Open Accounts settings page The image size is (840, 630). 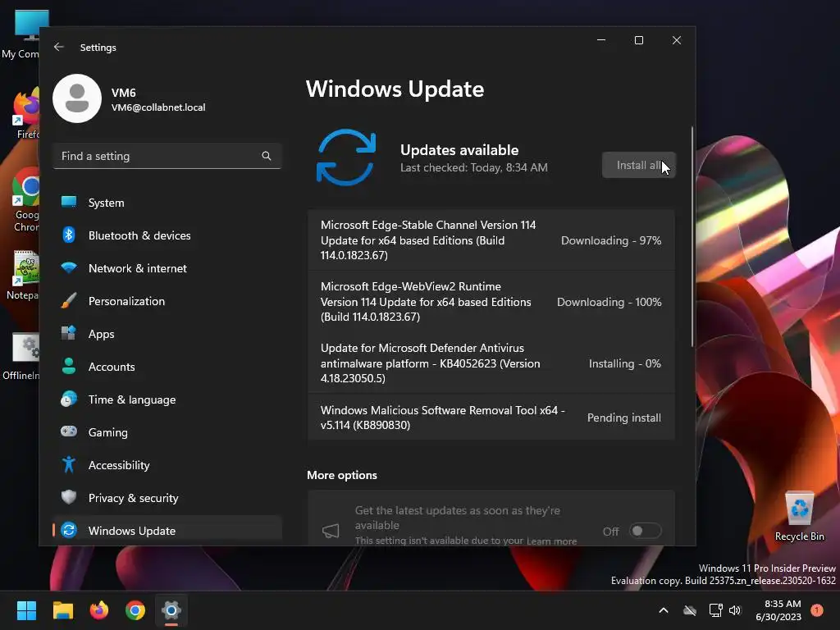tap(167, 367)
